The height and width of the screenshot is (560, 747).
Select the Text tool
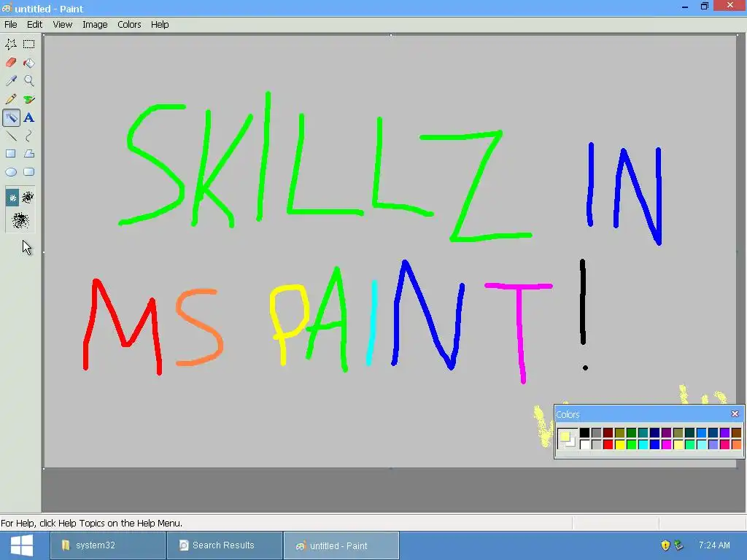pos(29,117)
